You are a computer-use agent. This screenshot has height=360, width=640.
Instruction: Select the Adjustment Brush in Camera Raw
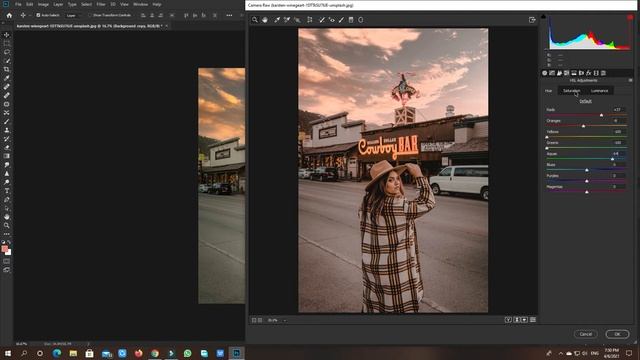pos(341,20)
